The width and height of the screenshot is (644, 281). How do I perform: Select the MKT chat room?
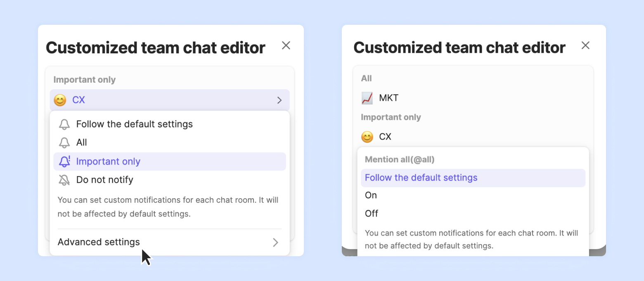click(388, 98)
